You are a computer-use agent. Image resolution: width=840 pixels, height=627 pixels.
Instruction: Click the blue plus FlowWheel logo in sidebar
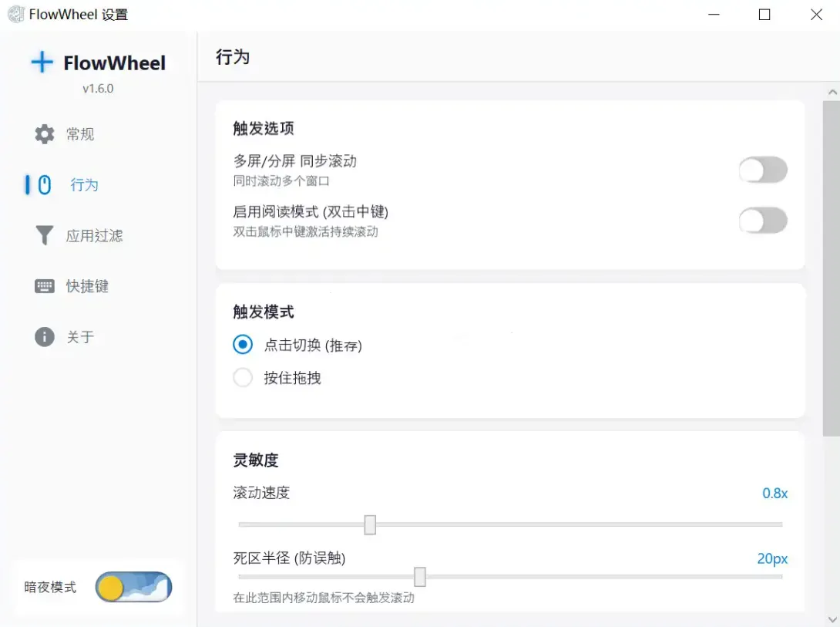(41, 62)
